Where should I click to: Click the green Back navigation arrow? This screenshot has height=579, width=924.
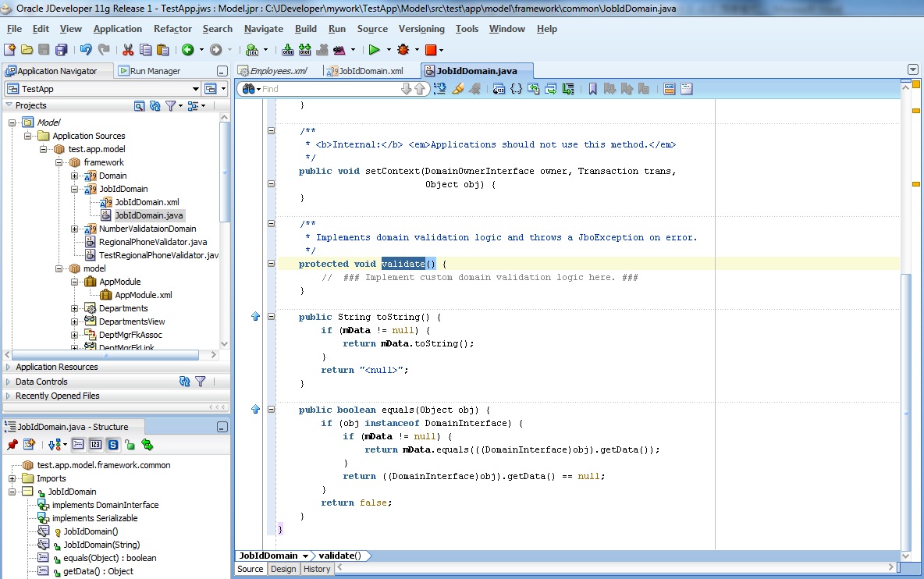click(x=187, y=50)
